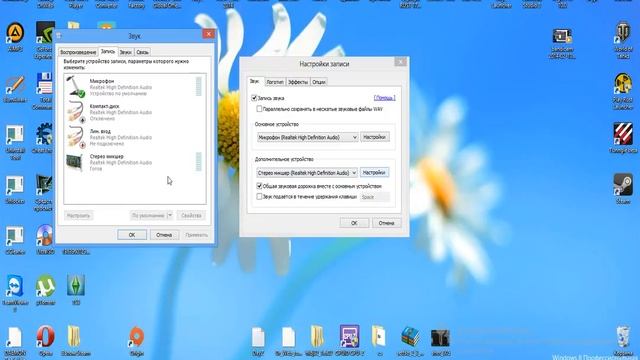This screenshot has width=640, height=360.
Task: Open the CCleaner gear shortcut
Action: pos(44,134)
